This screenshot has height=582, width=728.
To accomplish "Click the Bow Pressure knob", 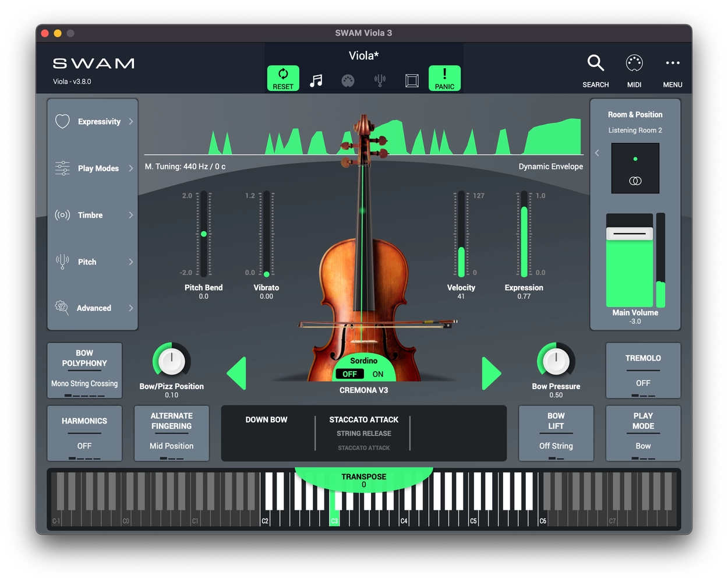I will coord(556,361).
